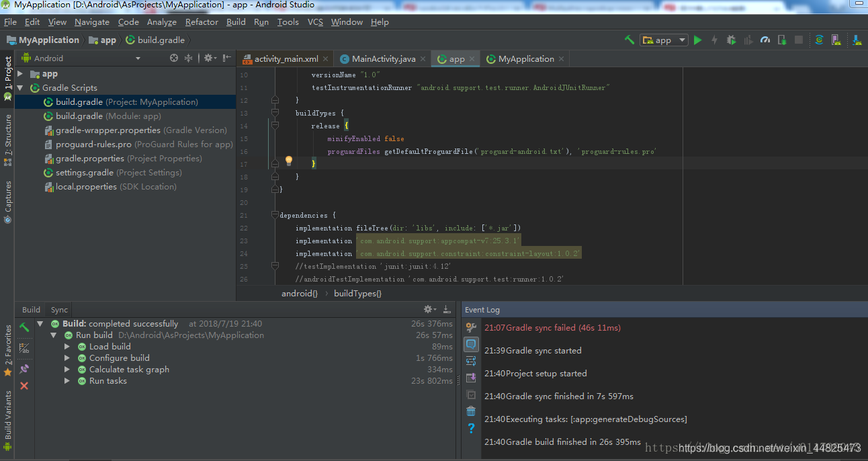
Task: Click the hammer icon in Build panel
Action: click(24, 328)
